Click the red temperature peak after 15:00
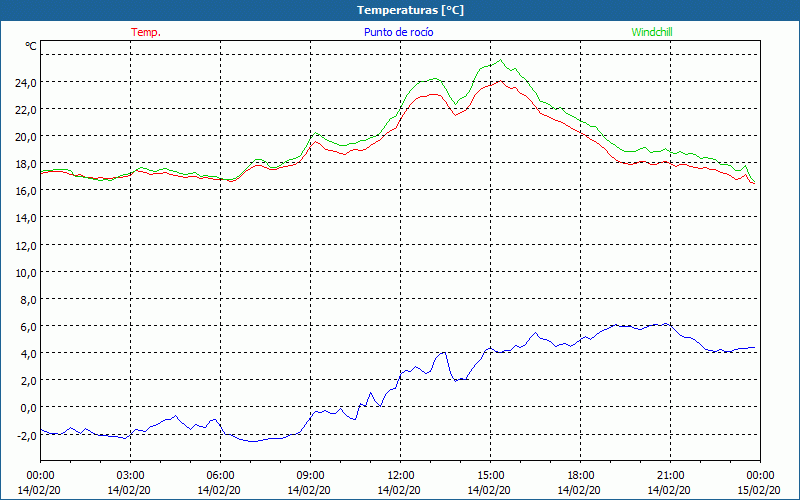This screenshot has height=500, width=800. 501,81
